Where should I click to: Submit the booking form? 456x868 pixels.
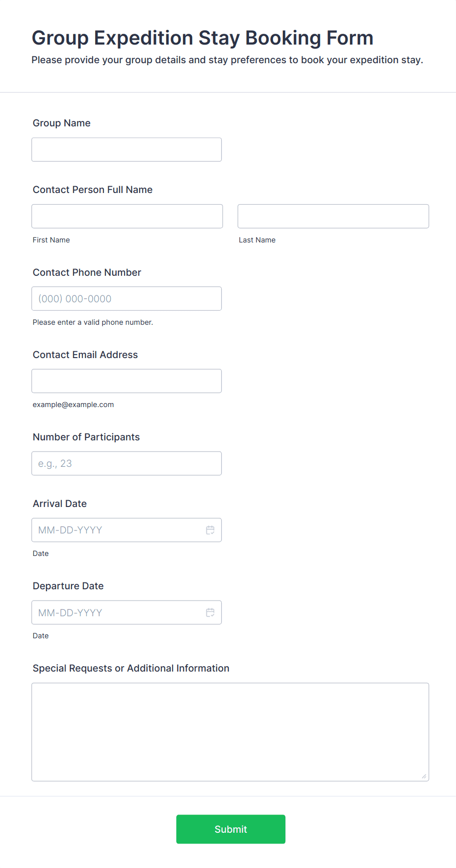230,829
